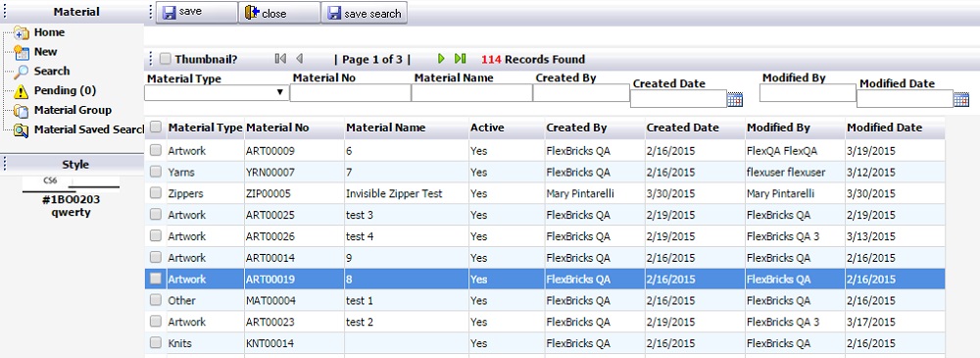Click the previous page arrow icon
The height and width of the screenshot is (358, 980).
point(299,59)
